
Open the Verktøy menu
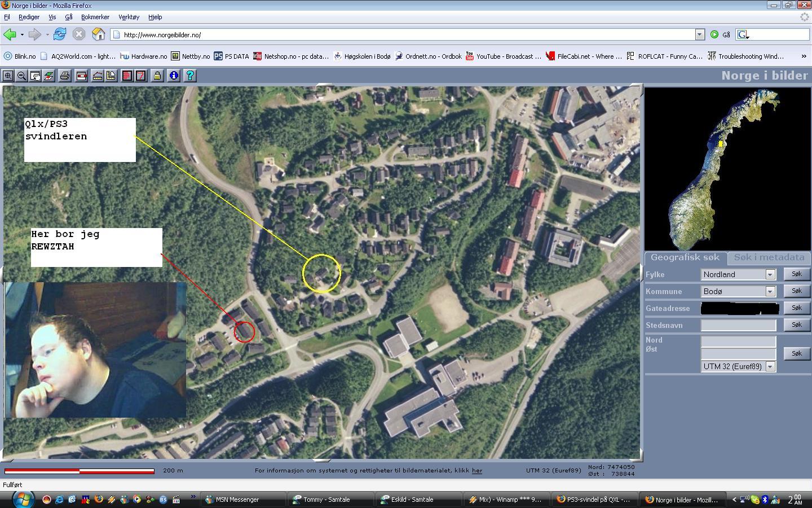coord(129,17)
